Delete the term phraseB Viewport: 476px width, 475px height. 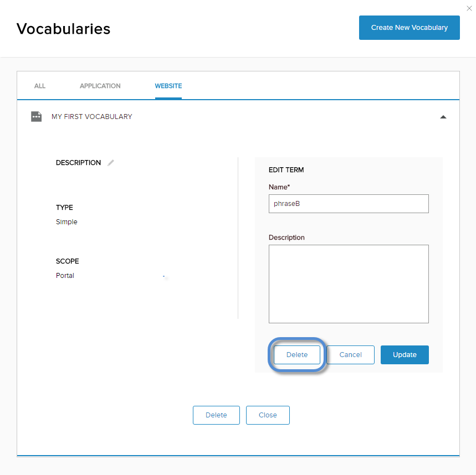coord(296,354)
